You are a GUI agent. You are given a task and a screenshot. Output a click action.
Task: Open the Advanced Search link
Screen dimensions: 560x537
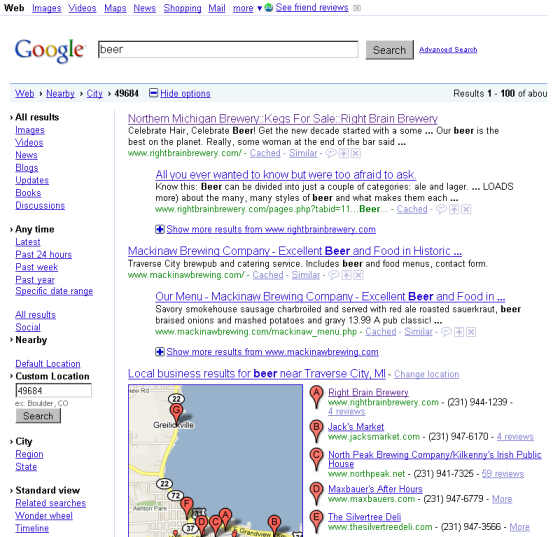point(448,50)
